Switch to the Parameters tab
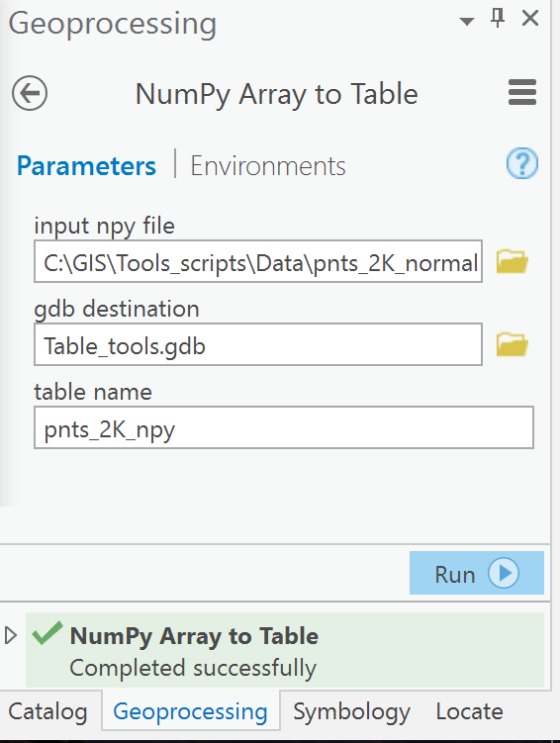The height and width of the screenshot is (743, 560). pos(86,166)
